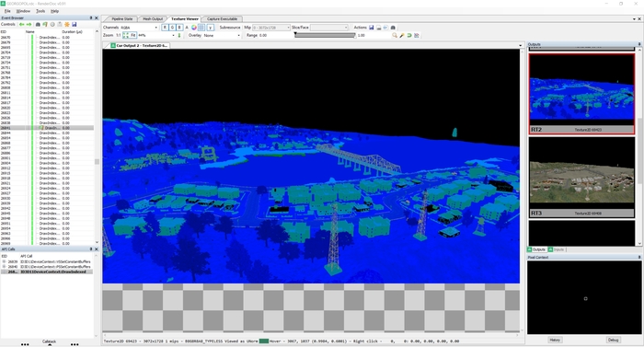Image resolution: width=644 pixels, height=347 pixels.
Task: Toggle histogram icon next to range controls
Action: coord(417,35)
